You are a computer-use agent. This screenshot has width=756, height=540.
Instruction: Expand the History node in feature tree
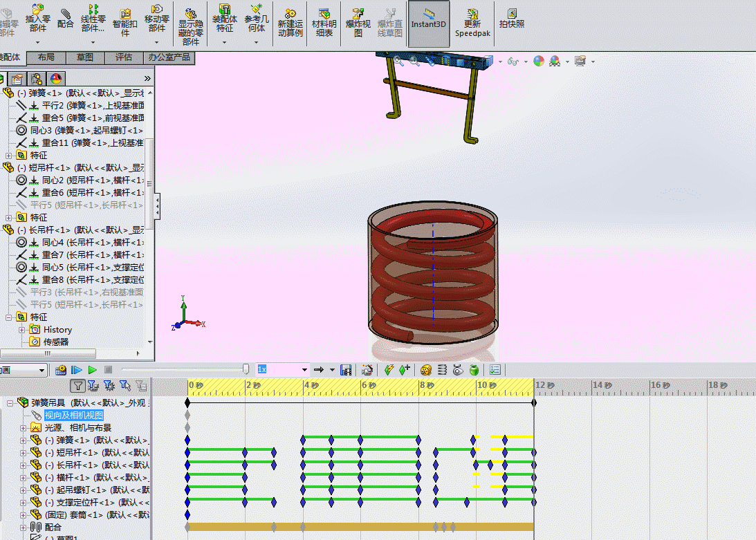tap(21, 330)
